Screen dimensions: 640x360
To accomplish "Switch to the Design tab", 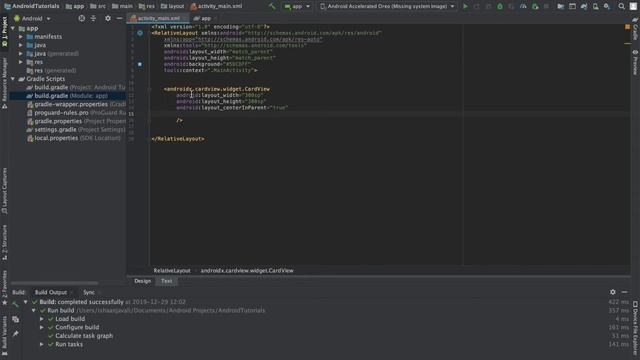I will pos(142,281).
